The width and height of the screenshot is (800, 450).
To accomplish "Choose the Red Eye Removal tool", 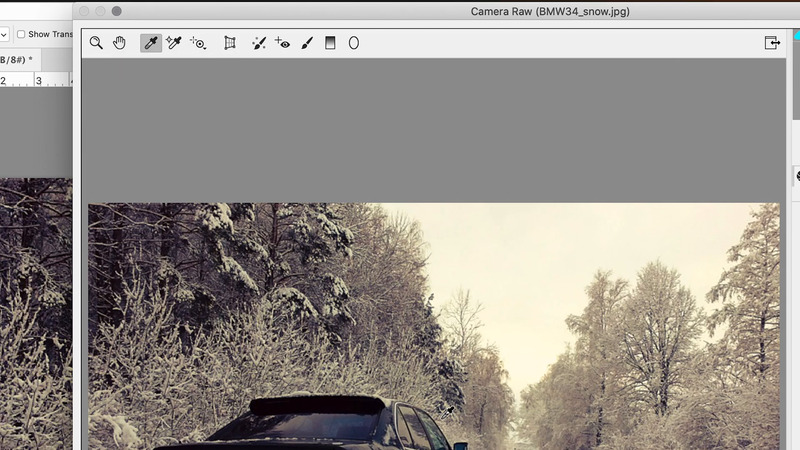I will pos(282,43).
